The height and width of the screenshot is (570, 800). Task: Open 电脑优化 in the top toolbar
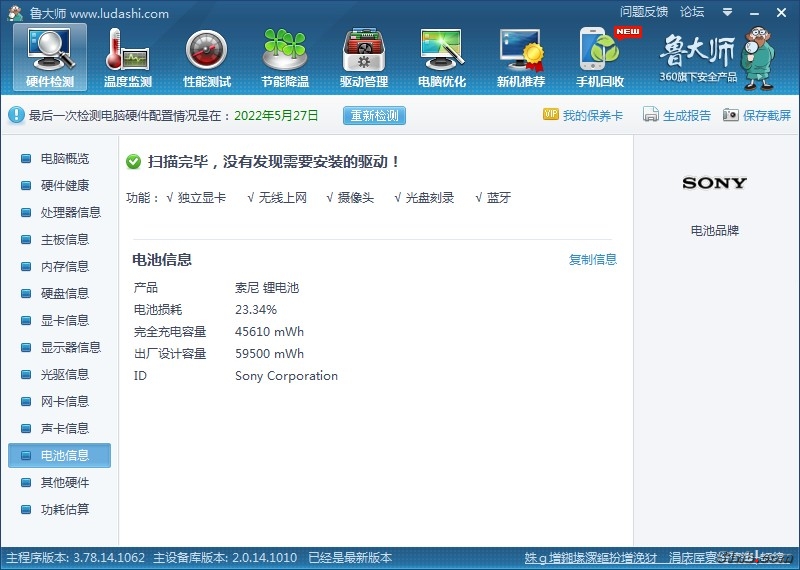(442, 57)
